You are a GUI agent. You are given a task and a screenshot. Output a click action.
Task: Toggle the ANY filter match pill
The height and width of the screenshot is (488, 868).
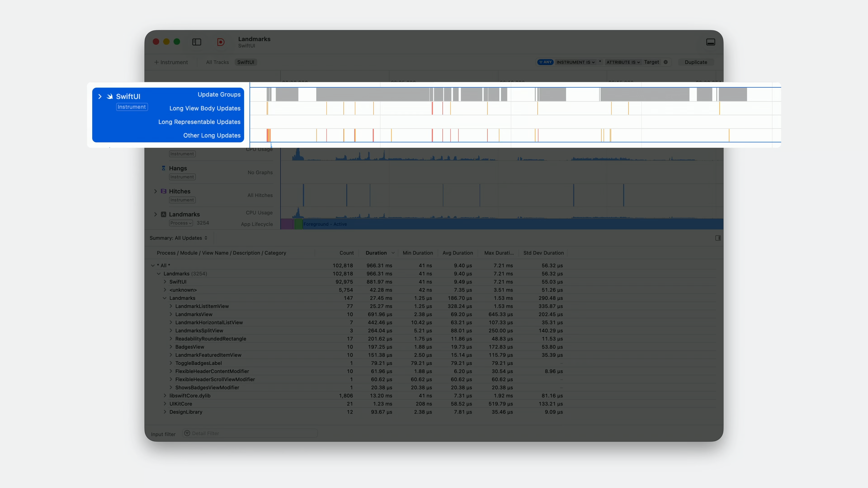(545, 62)
